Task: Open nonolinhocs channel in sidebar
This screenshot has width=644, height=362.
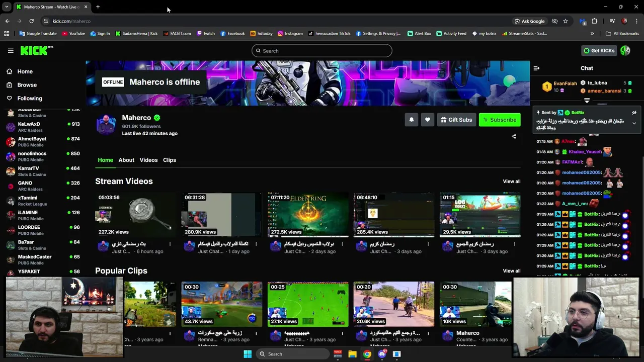Action: (x=43, y=156)
